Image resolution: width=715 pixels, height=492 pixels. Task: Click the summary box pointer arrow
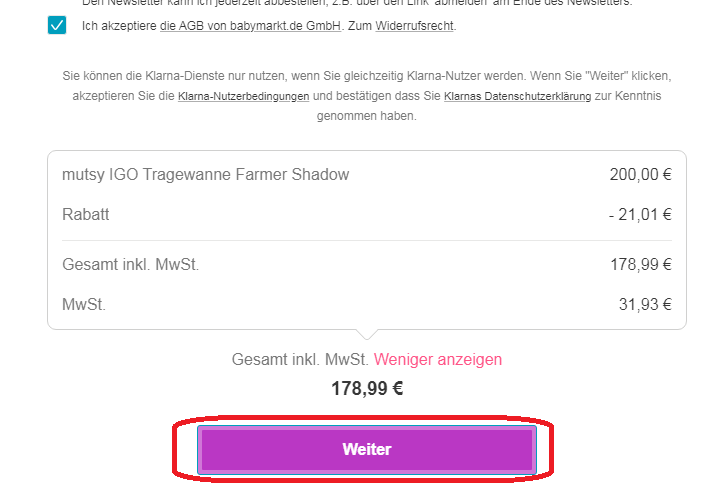tap(367, 335)
